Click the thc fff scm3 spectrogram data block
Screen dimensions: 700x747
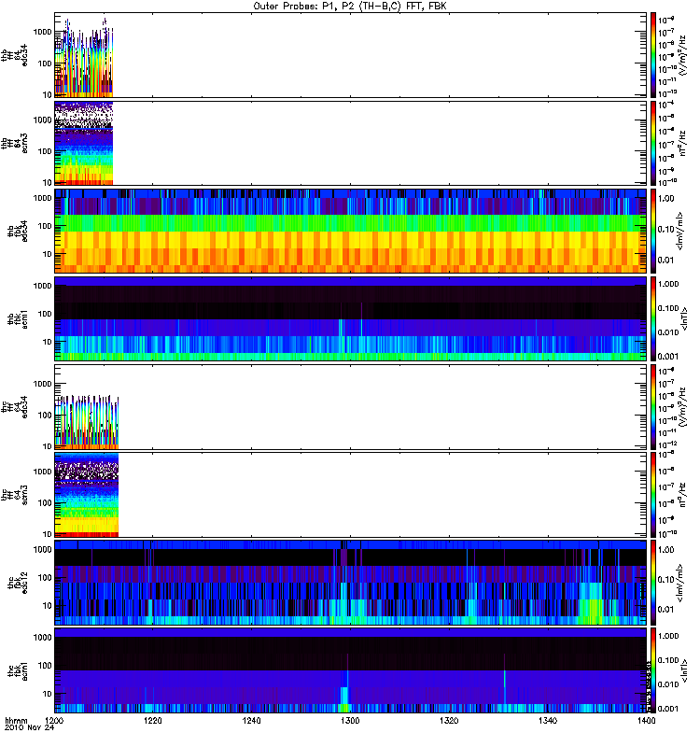pyautogui.click(x=87, y=495)
